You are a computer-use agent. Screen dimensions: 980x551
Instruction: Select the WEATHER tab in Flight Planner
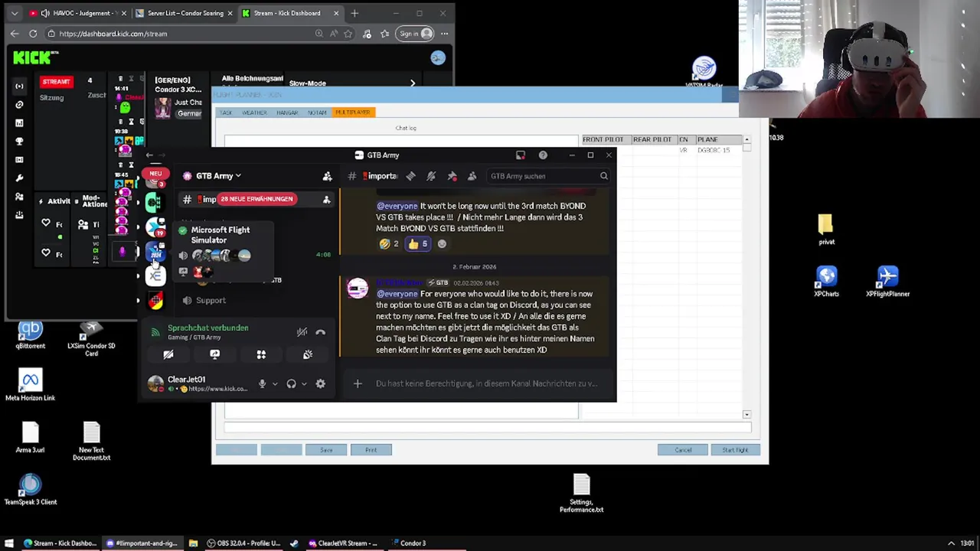(x=254, y=112)
